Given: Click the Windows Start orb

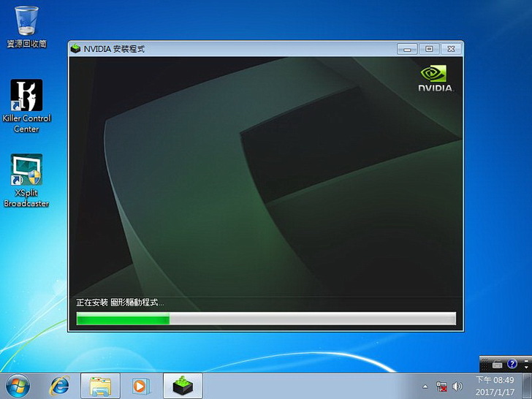Looking at the screenshot, I should (18, 386).
